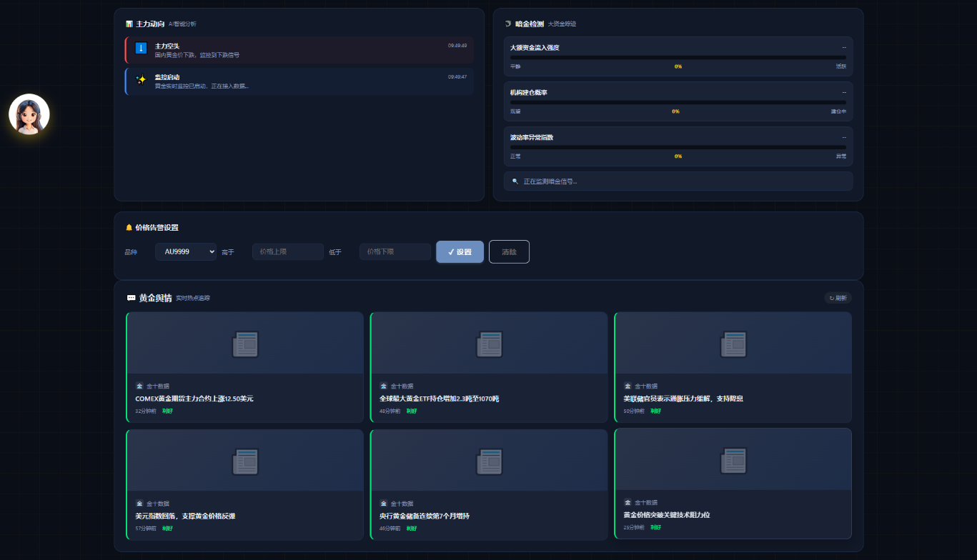
Task: Click the girl avatar assistant icon
Action: 29,114
